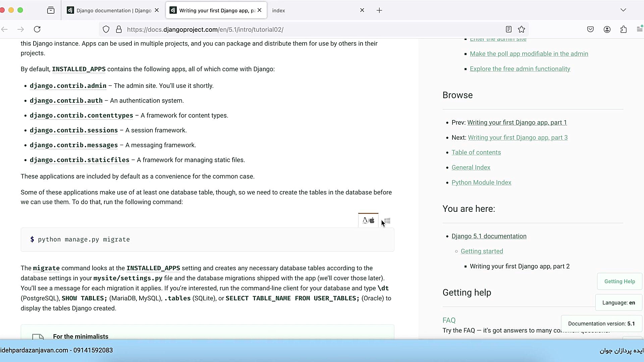
Task: Bookmark this page with the star icon
Action: pos(521,29)
